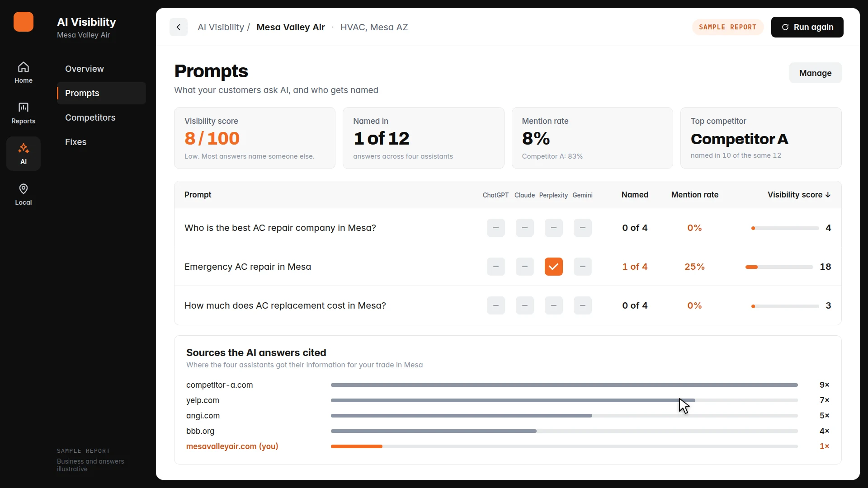Click Claude dash for Emergency AC repair
This screenshot has height=488, width=868.
525,267
